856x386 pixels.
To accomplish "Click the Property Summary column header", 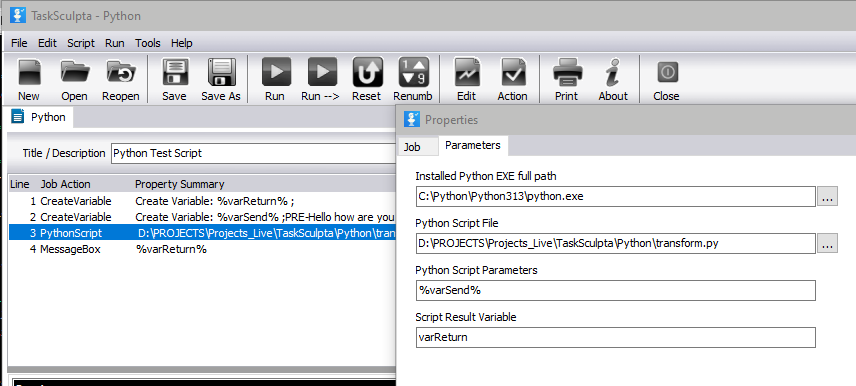I will tap(180, 185).
